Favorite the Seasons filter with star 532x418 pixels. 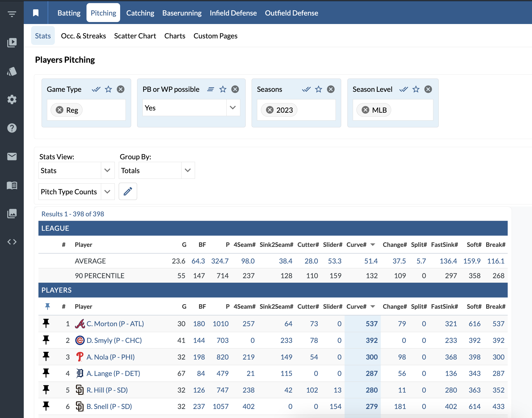point(319,89)
